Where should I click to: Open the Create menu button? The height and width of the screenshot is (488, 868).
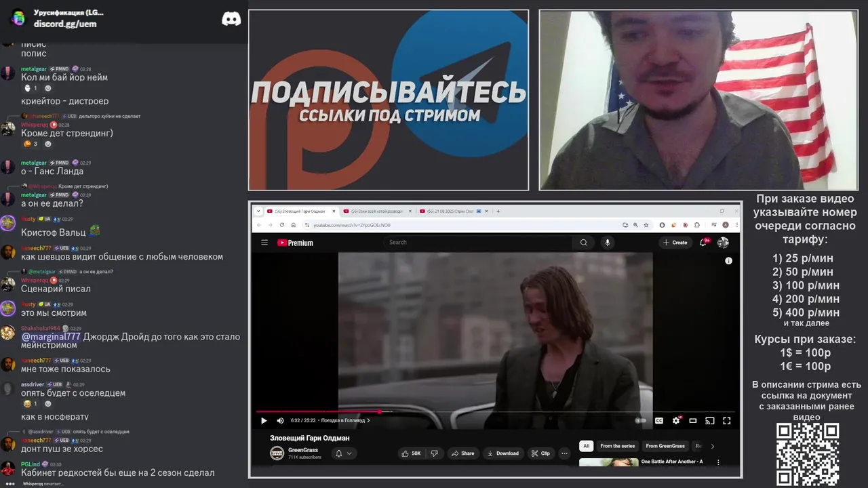[675, 243]
